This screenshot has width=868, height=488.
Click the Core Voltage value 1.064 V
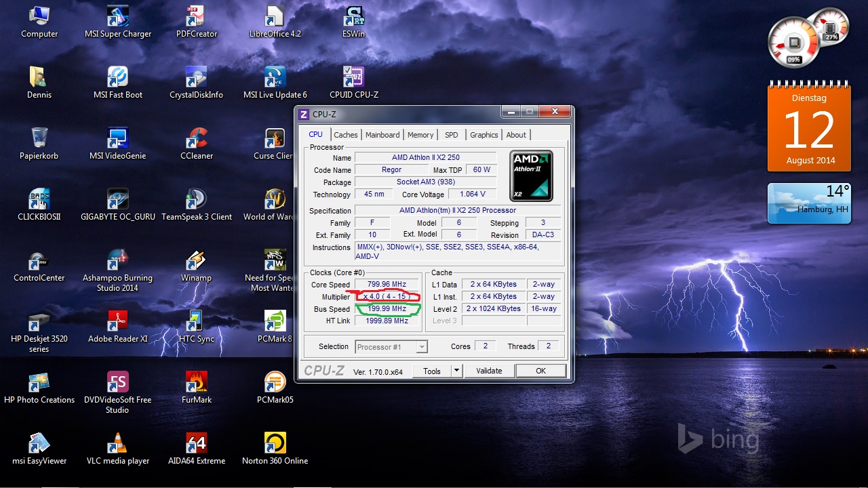coord(472,195)
